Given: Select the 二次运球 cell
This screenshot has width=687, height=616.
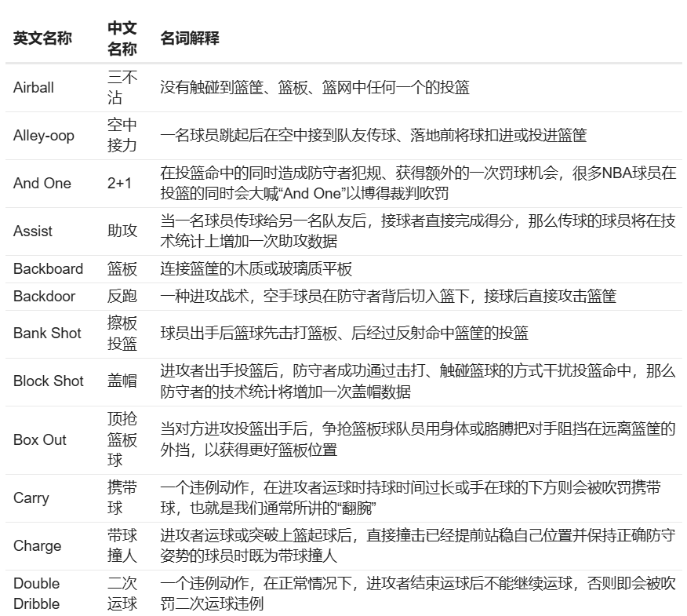Looking at the screenshot, I should pyautogui.click(x=122, y=594).
